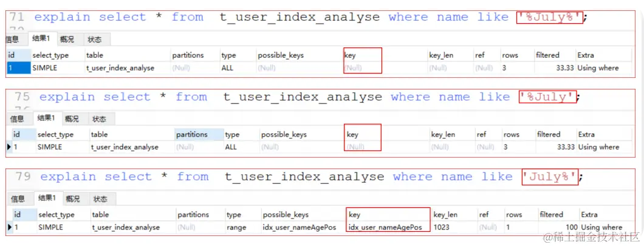644x247 pixels.
Task: Click the explain keyword on line 71
Action: [61, 17]
